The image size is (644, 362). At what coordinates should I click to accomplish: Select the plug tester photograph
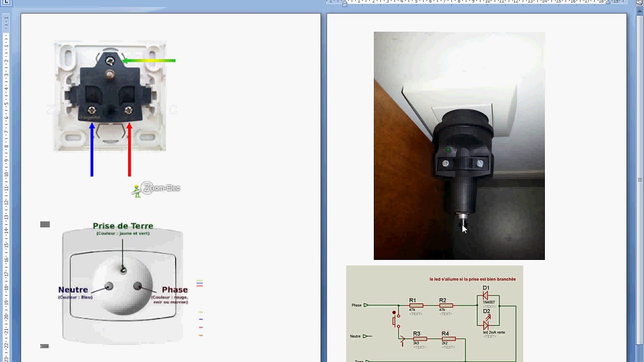pos(459,146)
